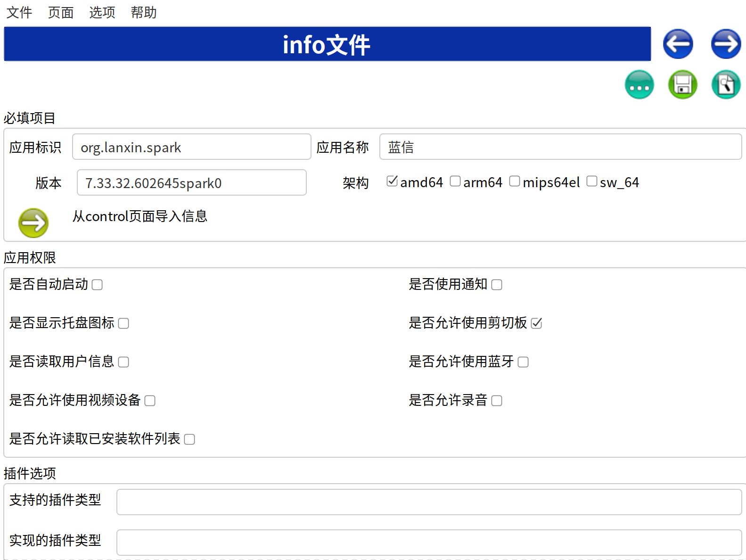Toggle the 是否允许读取已安装软件列表 checkbox

click(x=189, y=439)
